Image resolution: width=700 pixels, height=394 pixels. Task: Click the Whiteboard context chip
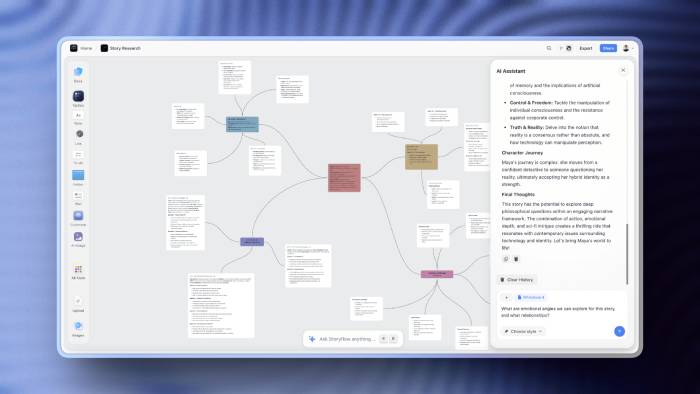click(530, 297)
